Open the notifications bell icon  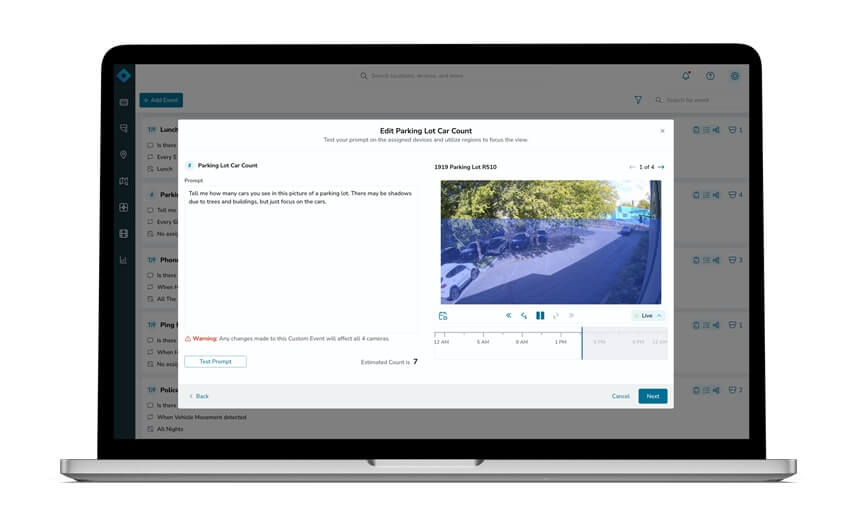(686, 76)
